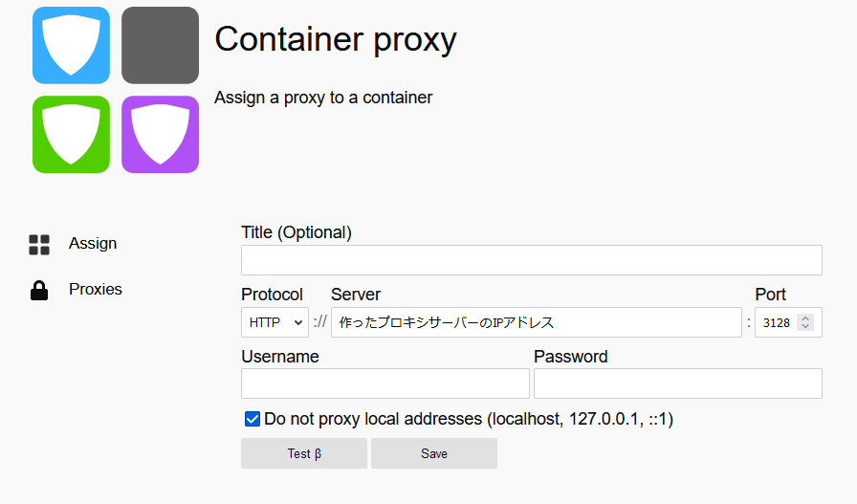Click the blue shield container icon

click(x=71, y=45)
